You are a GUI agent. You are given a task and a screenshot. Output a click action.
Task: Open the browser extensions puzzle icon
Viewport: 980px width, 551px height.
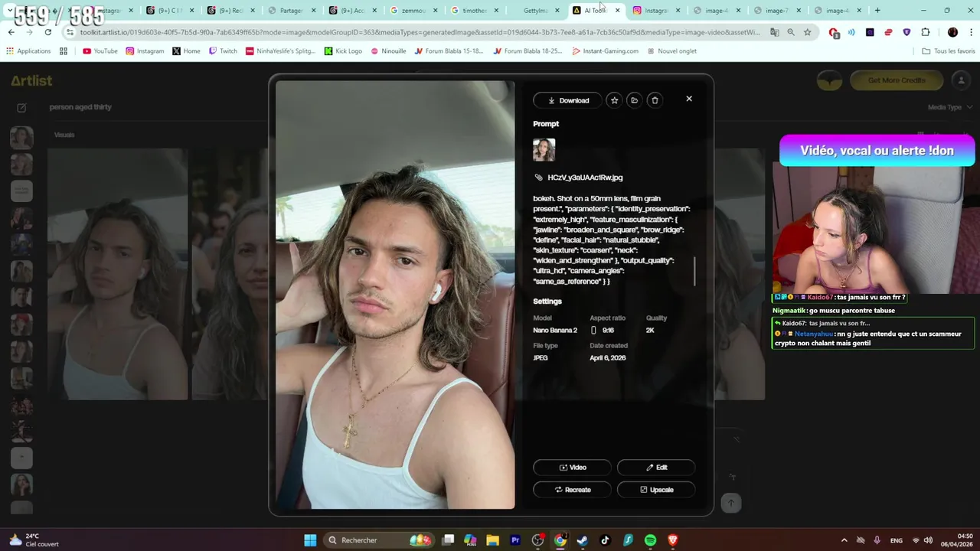(x=925, y=32)
